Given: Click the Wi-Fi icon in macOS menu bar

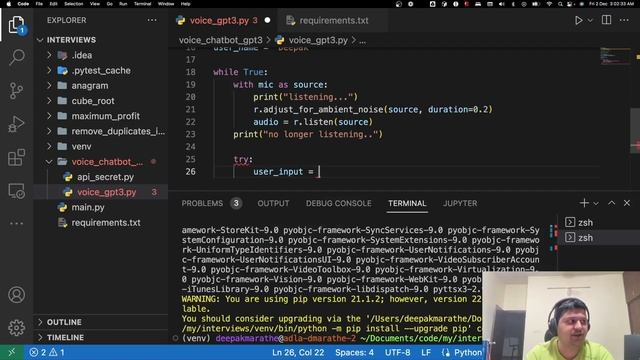Looking at the screenshot, I should 549,4.
